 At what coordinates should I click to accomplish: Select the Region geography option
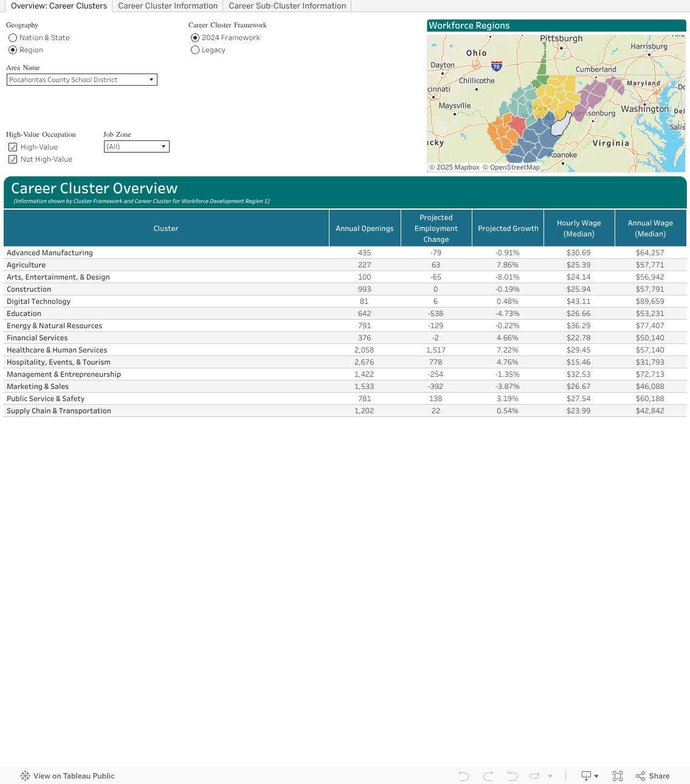coord(13,50)
